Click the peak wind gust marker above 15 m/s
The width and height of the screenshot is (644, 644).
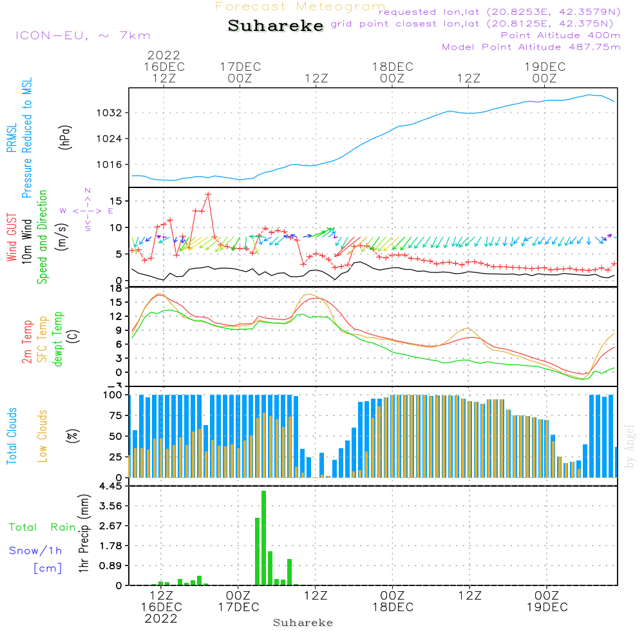[x=208, y=194]
